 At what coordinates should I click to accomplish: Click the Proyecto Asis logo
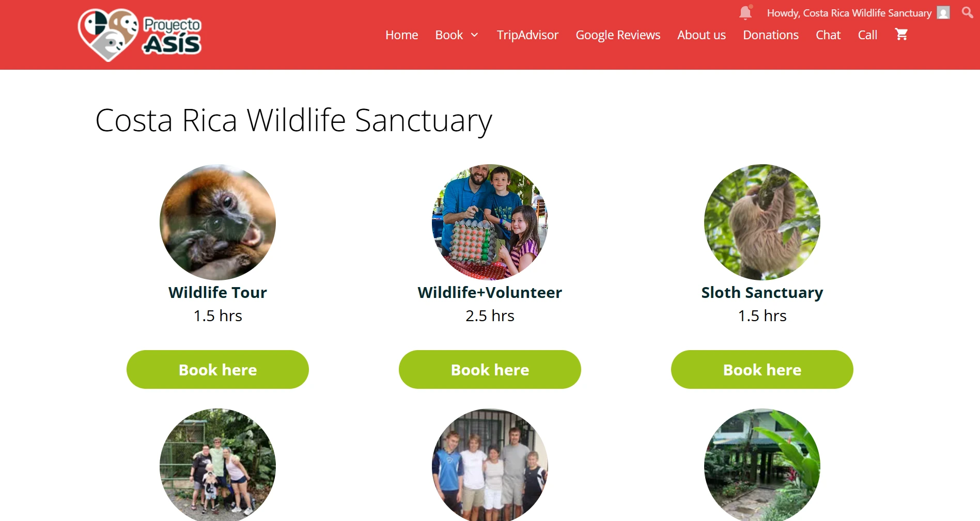[x=139, y=35]
